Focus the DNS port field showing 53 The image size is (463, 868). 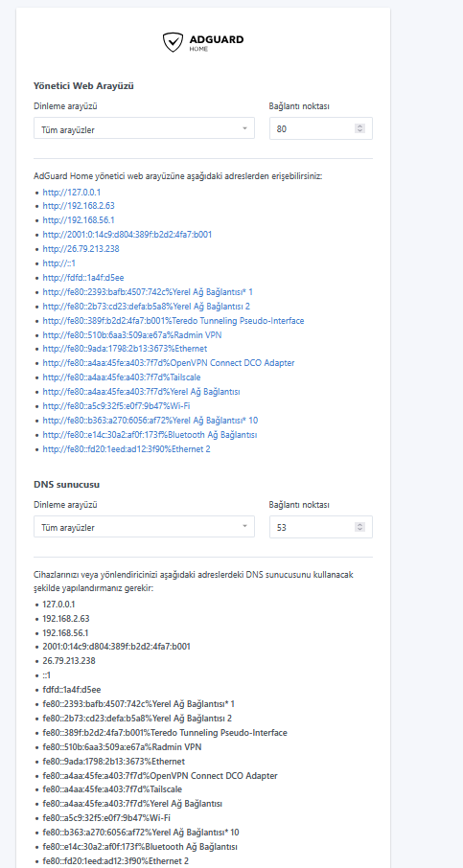(x=321, y=526)
